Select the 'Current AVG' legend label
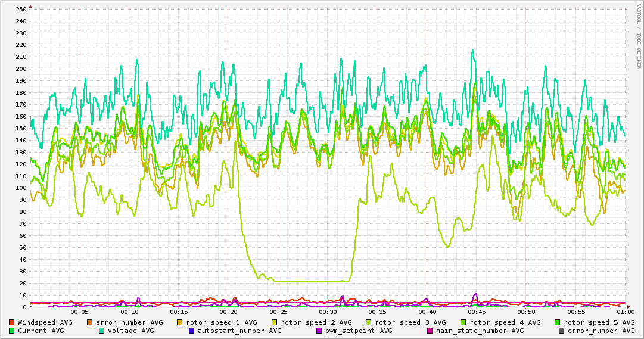 click(41, 331)
